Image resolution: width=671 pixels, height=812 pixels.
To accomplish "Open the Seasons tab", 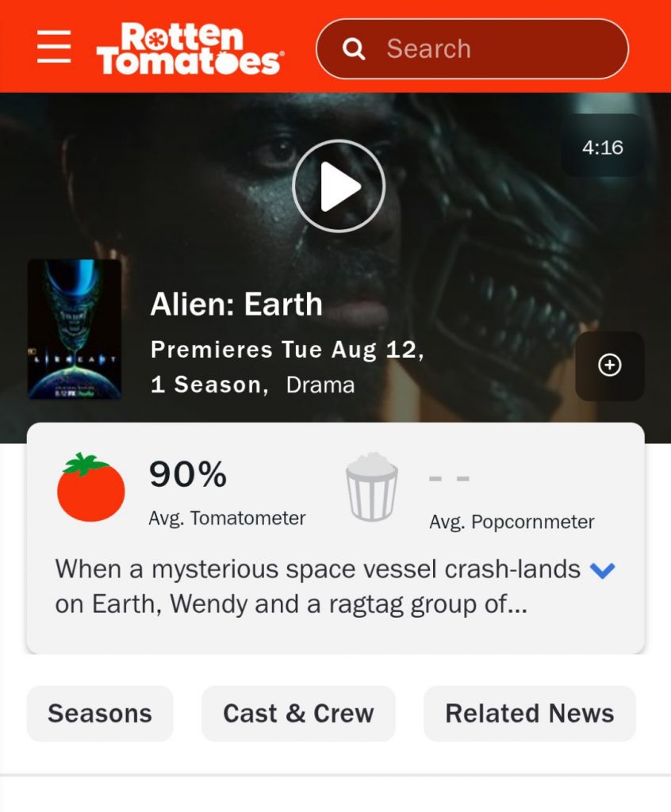I will (x=100, y=714).
